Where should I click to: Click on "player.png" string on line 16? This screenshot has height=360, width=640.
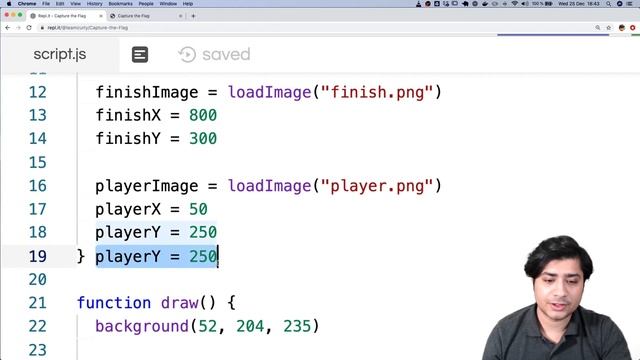(377, 186)
